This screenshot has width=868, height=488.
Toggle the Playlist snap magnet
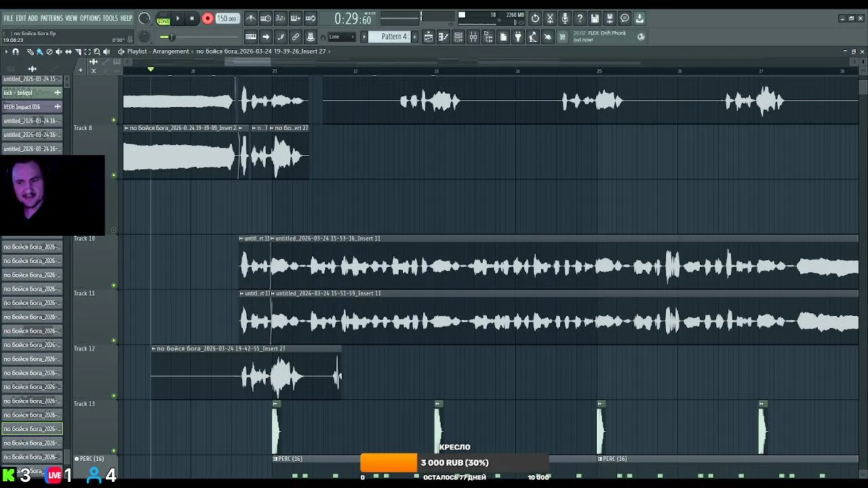16,52
